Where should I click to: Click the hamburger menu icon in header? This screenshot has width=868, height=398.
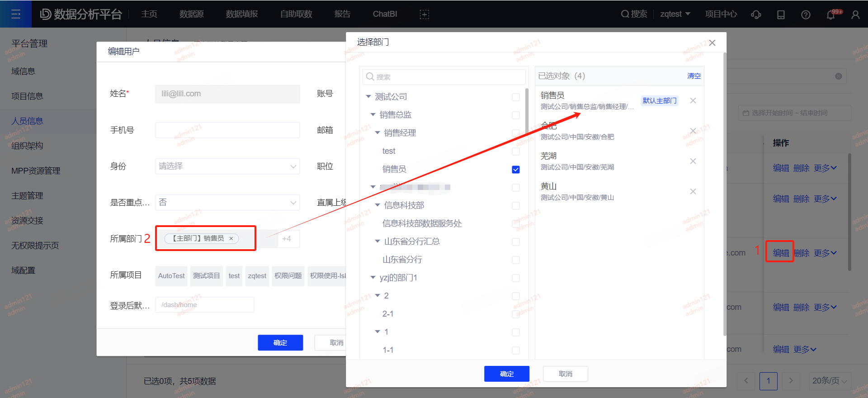click(16, 14)
